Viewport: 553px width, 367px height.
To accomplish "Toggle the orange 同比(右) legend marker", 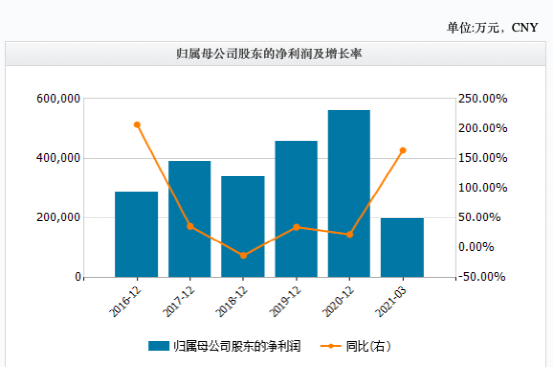I will 330,346.
